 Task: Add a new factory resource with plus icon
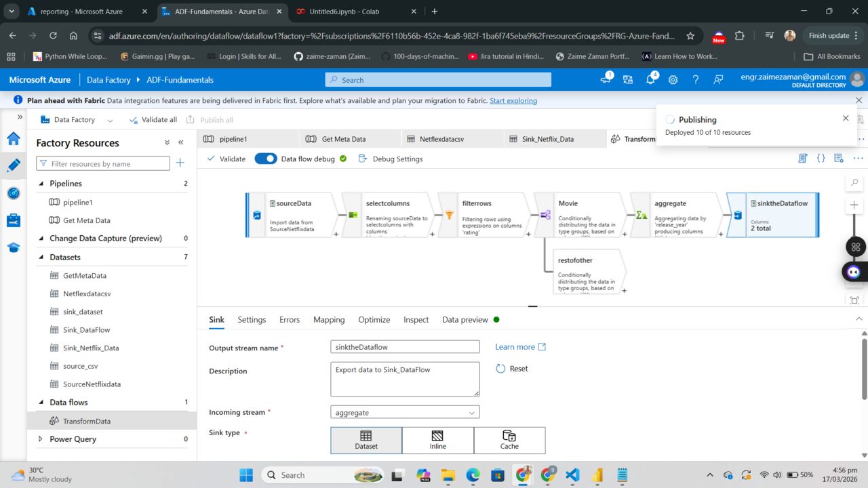pos(180,163)
